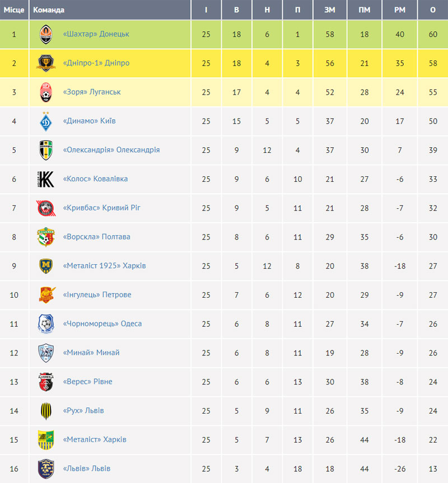Open the «Минай» Минай team link
Image resolution: width=448 pixels, height=483 pixels.
pos(91,353)
